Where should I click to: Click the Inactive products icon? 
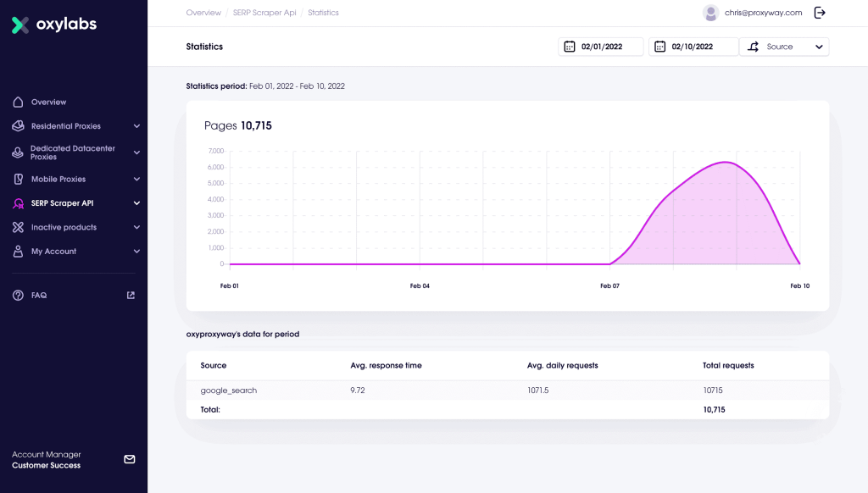click(x=19, y=227)
